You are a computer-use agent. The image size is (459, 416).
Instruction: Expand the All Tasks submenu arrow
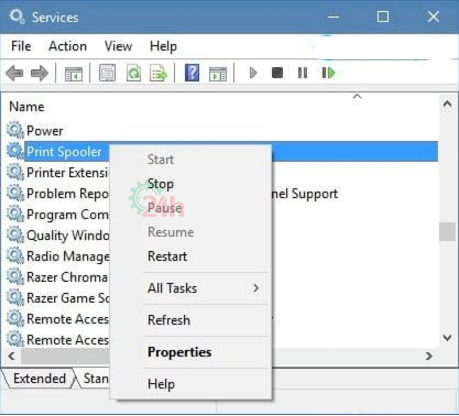[x=256, y=288]
